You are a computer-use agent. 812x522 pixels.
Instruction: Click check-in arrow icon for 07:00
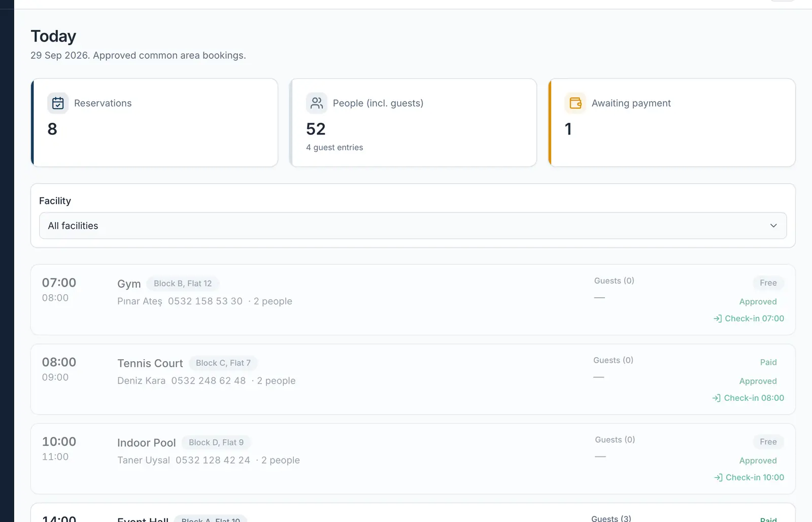[718, 319]
